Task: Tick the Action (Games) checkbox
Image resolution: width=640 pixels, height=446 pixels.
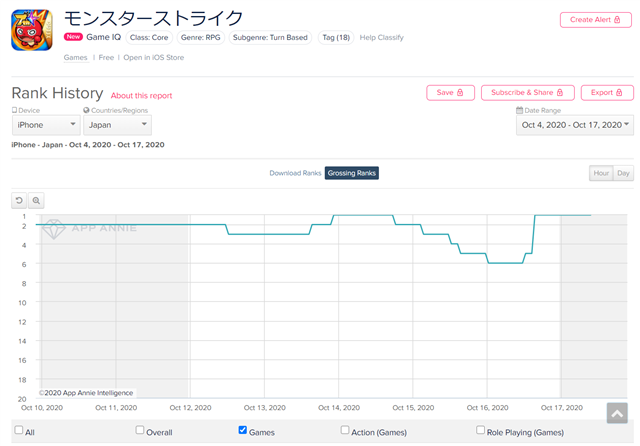Action: 345,430
